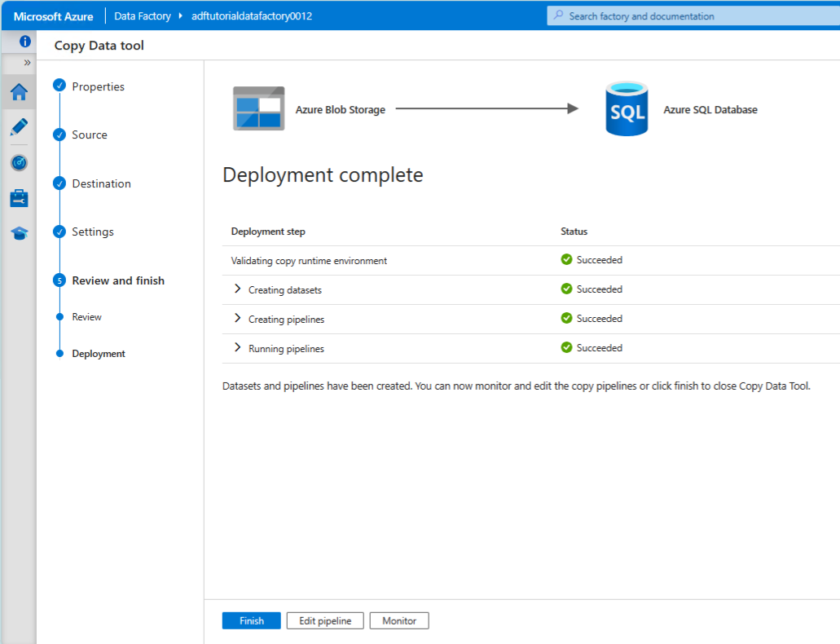Select the Deployment sub-step
840x644 pixels.
point(99,353)
